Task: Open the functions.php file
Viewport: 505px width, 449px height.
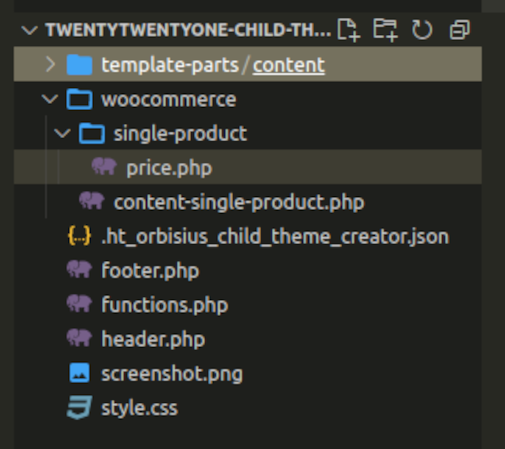Action: coord(165,305)
